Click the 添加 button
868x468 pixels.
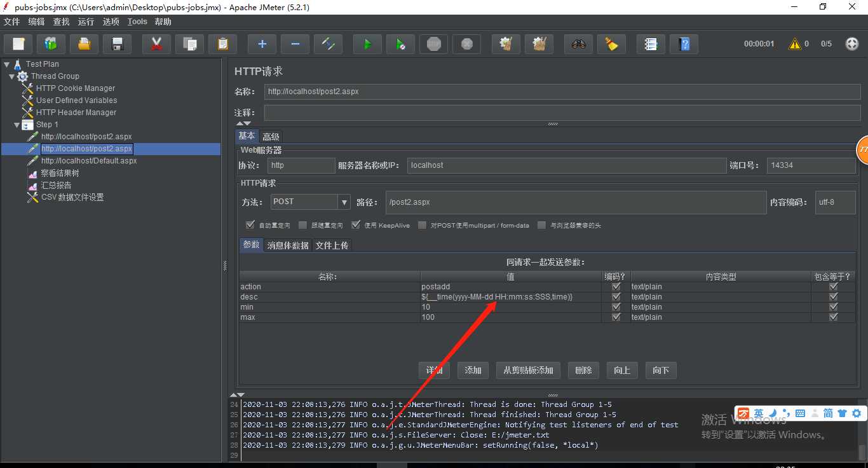coord(473,370)
